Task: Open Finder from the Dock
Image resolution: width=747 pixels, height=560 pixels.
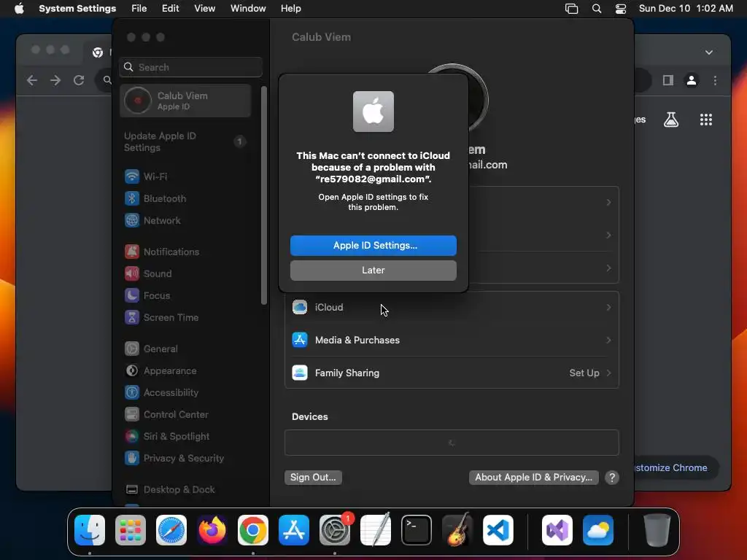Action: pos(90,530)
